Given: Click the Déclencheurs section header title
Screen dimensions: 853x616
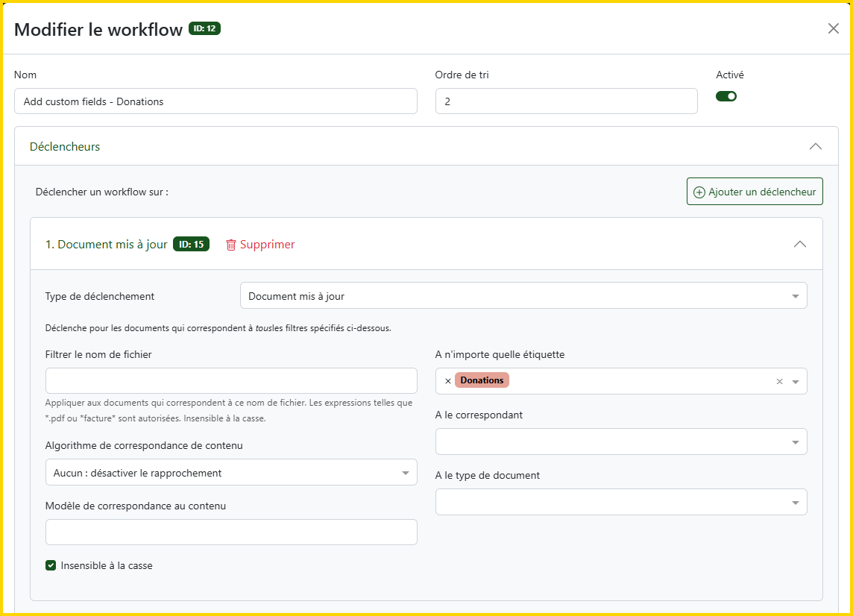Looking at the screenshot, I should [x=65, y=147].
